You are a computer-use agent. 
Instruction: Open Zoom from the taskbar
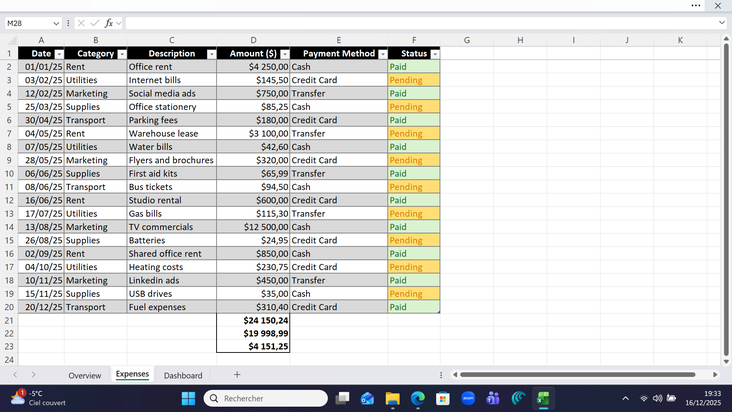(468, 398)
